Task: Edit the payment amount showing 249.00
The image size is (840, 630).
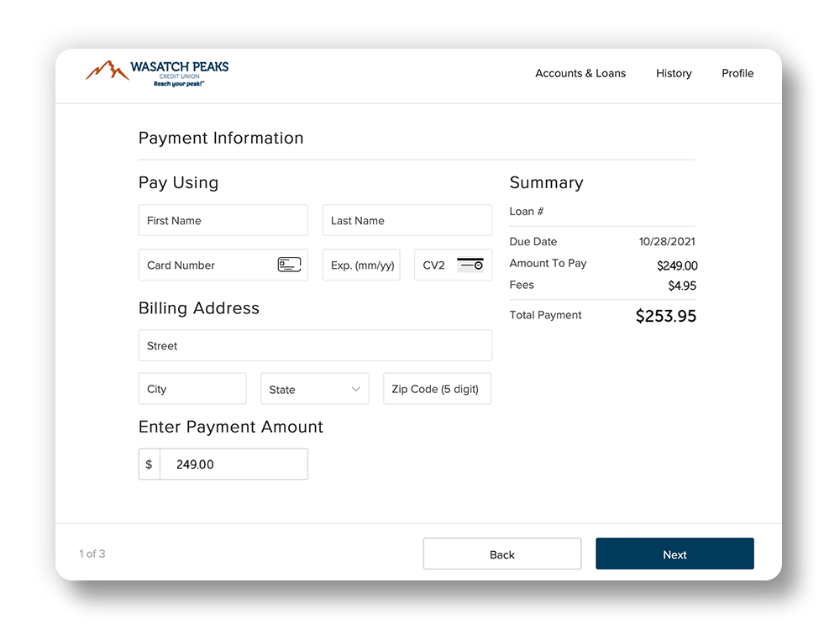Action: coord(235,464)
